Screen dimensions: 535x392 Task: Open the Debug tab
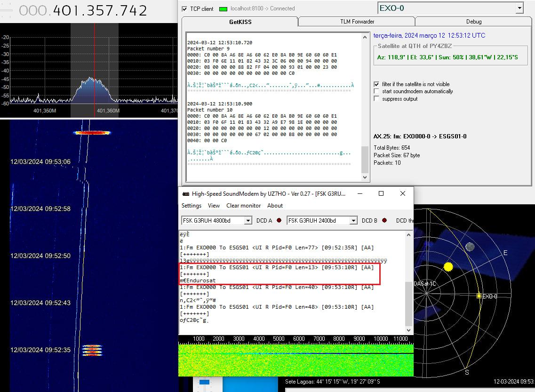point(473,22)
